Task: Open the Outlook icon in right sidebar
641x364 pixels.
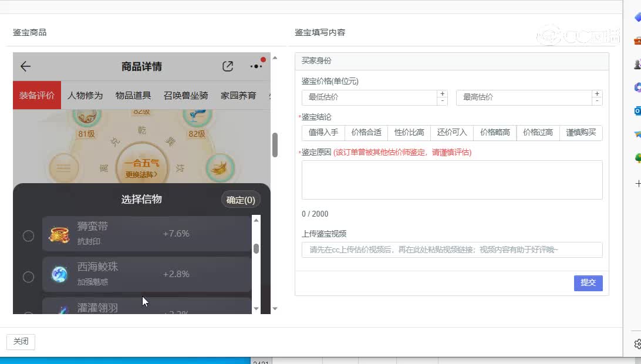Action: 637,110
